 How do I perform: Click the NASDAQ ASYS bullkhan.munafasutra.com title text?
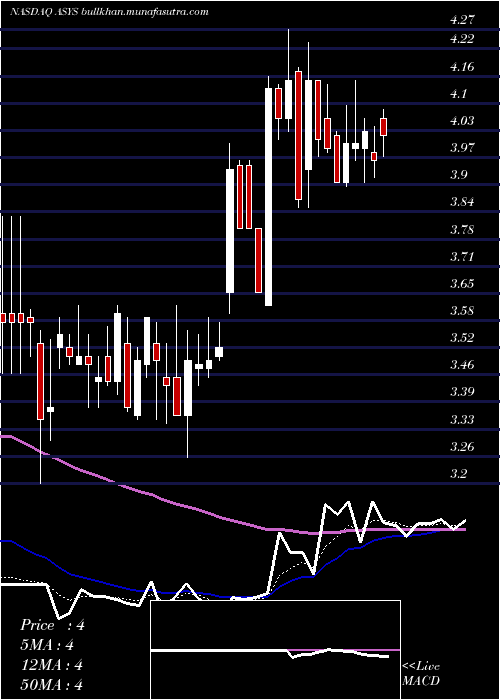pyautogui.click(x=109, y=12)
